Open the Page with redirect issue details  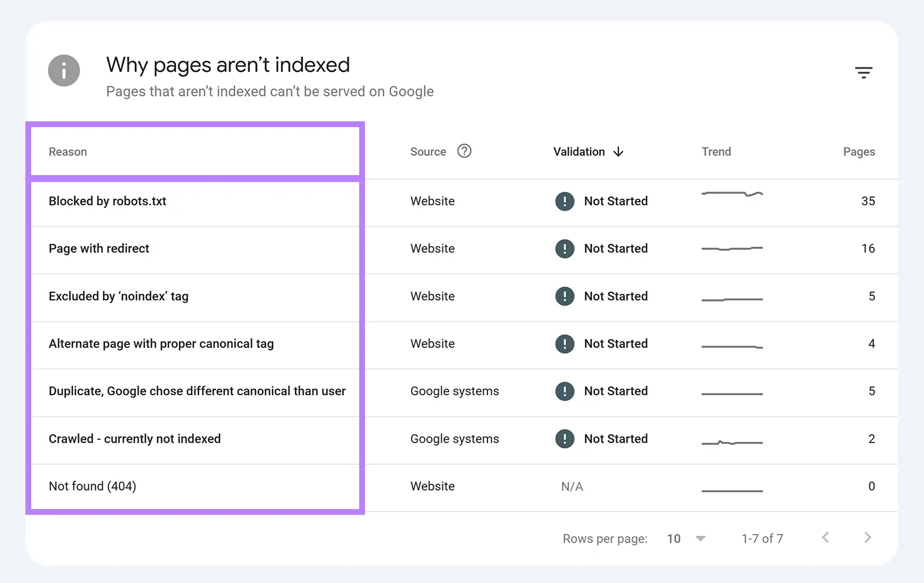coord(99,248)
